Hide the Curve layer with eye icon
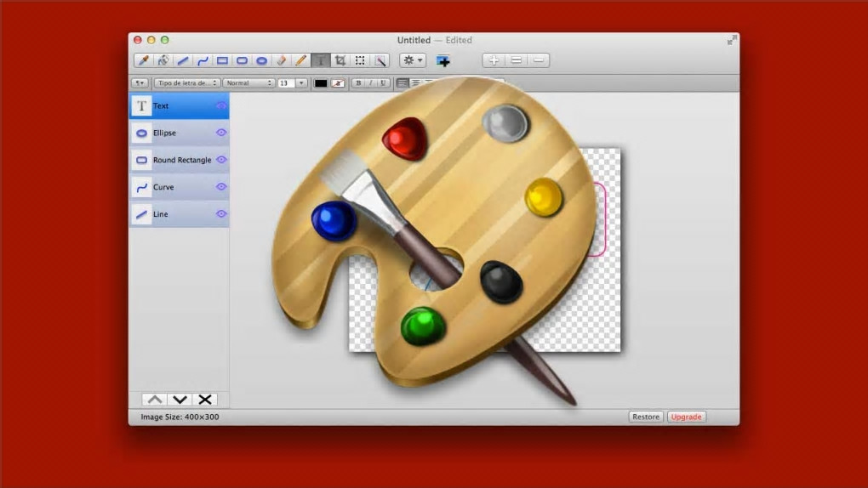Screen dimensions: 868x488 [x=221, y=186]
